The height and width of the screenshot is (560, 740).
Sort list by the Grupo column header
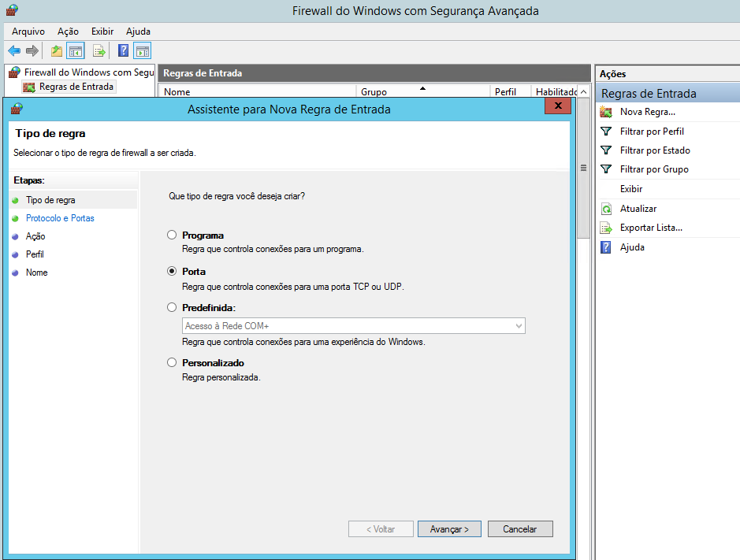click(x=422, y=91)
